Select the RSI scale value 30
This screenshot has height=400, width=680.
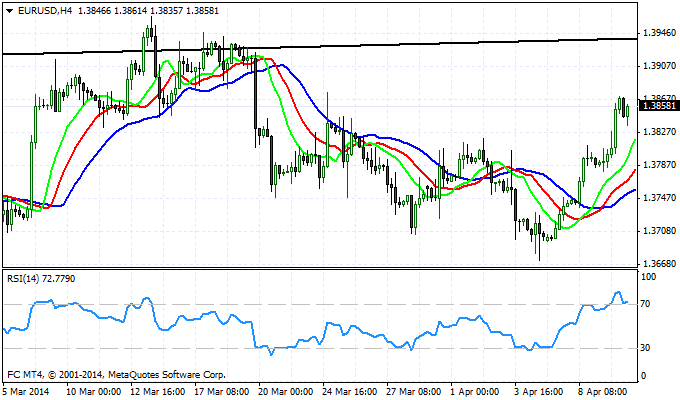pos(646,348)
